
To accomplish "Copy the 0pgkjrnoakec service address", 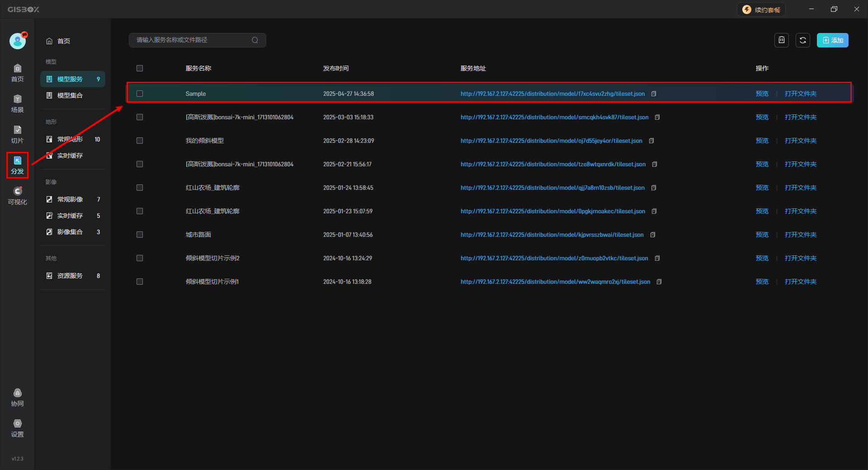I will click(x=654, y=211).
